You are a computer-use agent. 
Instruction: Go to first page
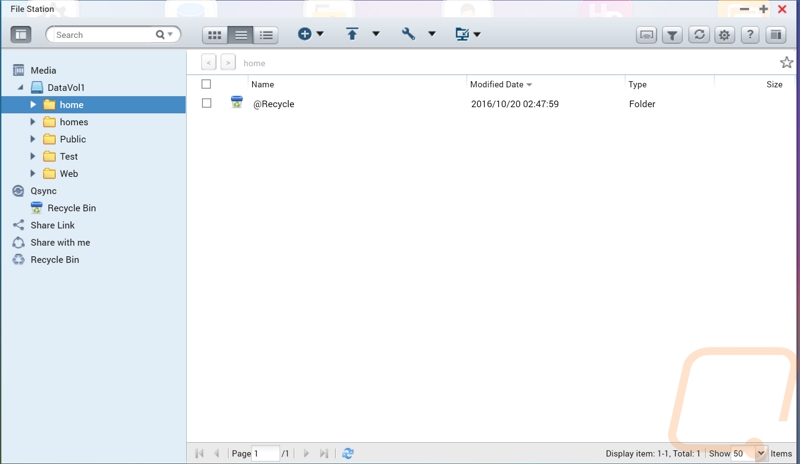point(199,453)
